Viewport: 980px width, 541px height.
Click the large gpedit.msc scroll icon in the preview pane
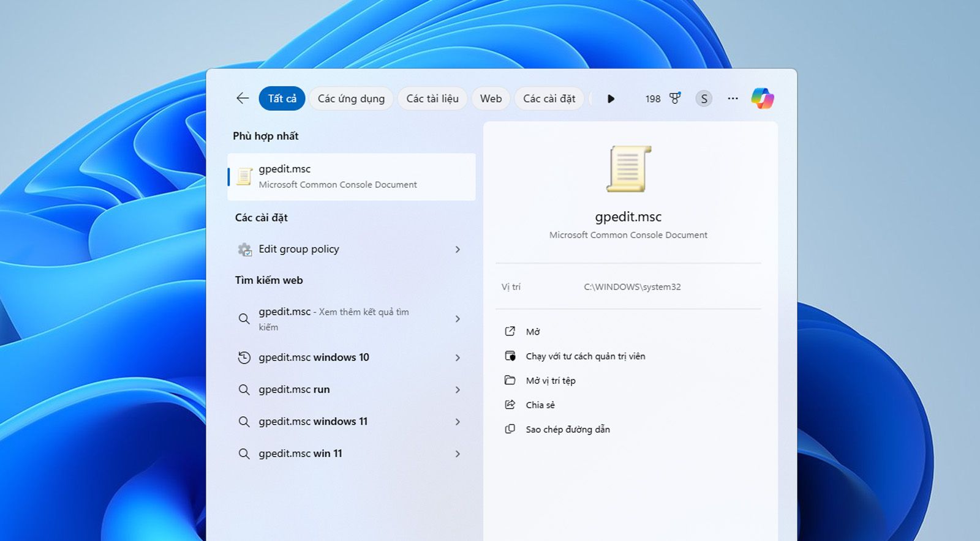click(x=628, y=169)
